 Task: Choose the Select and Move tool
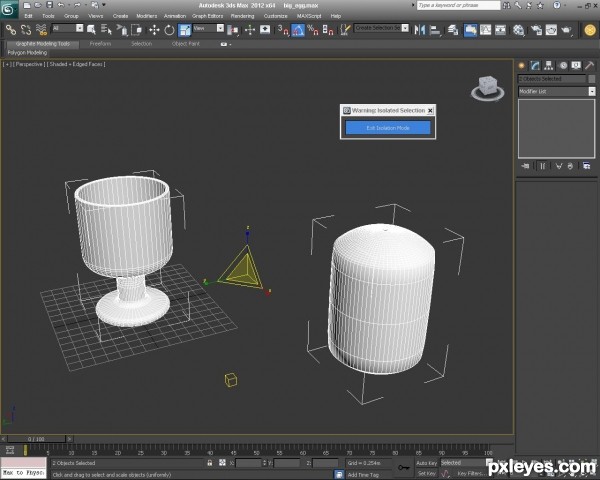[x=154, y=29]
